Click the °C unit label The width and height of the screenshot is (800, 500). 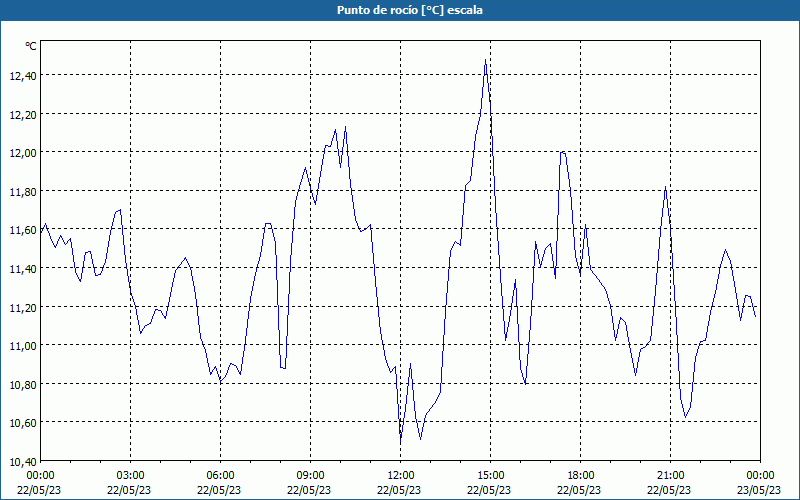[x=31, y=46]
